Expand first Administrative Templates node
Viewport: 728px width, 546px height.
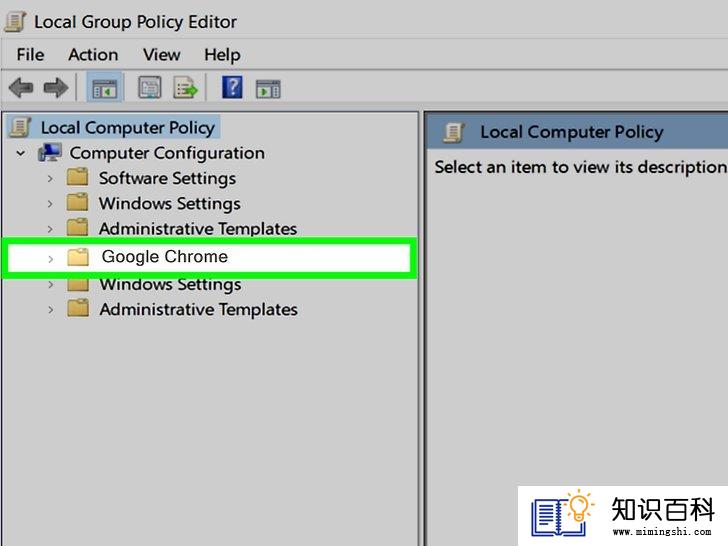pos(50,229)
